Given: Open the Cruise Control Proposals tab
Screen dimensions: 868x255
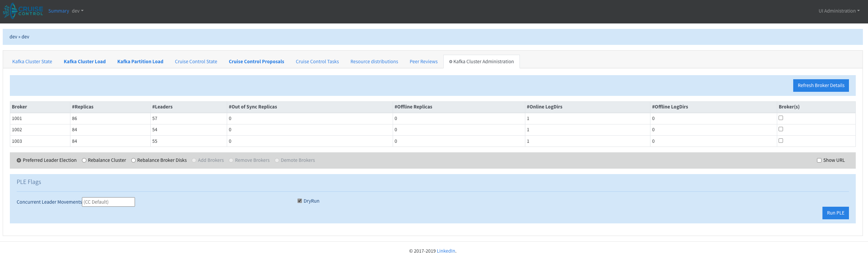Looking at the screenshot, I should [256, 62].
